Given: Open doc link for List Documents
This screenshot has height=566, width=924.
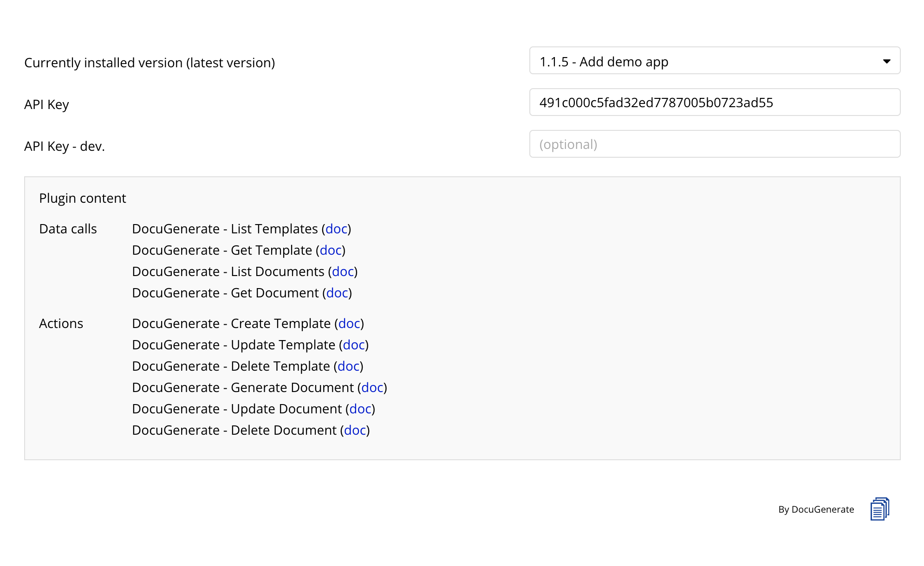Looking at the screenshot, I should pos(343,271).
